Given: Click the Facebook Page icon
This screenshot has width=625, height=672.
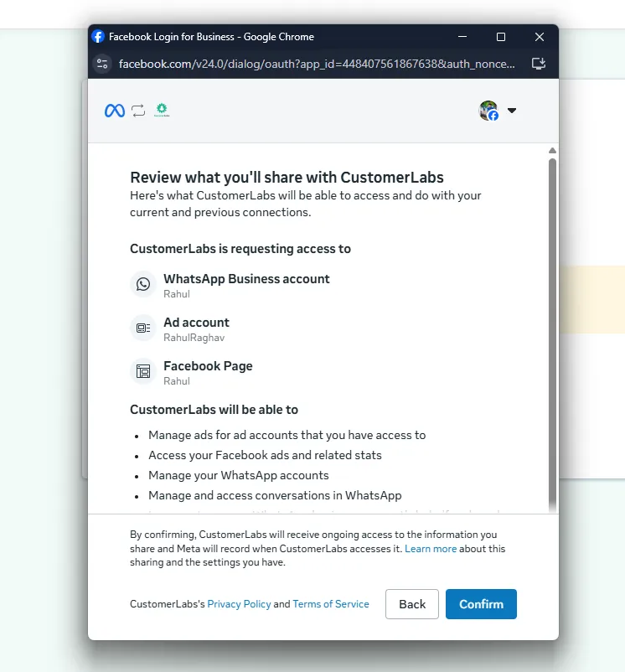Looking at the screenshot, I should point(143,371).
